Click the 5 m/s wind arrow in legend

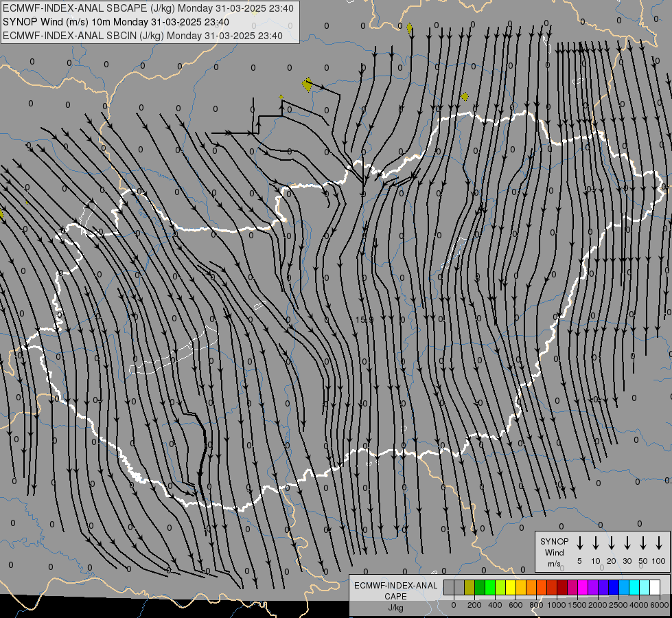tap(579, 543)
